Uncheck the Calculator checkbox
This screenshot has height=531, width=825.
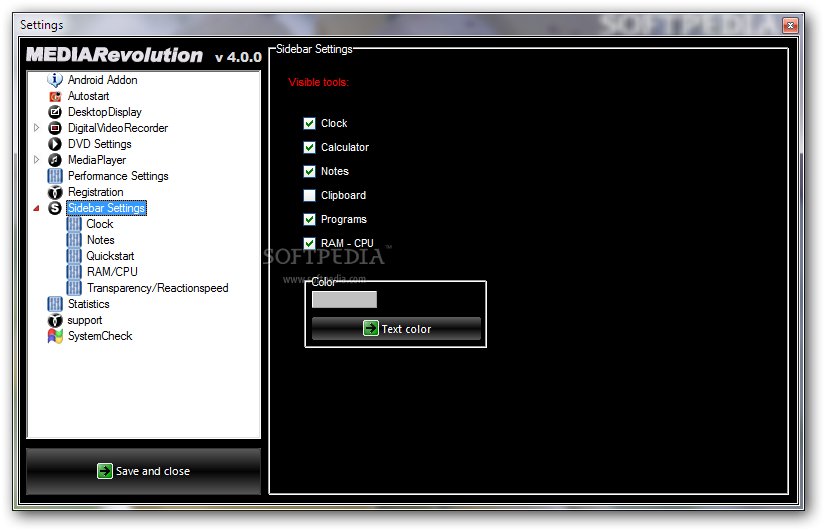coord(309,147)
